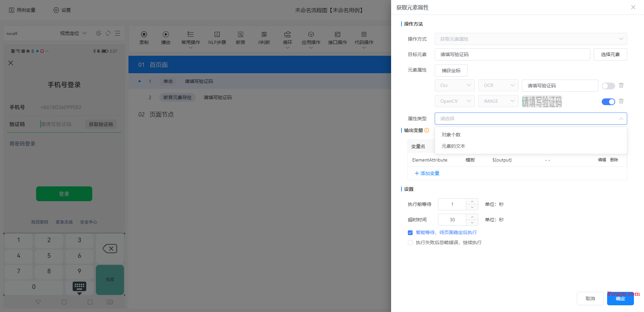
Task: Tap the phone recent apps square icon
Action: pos(90,302)
